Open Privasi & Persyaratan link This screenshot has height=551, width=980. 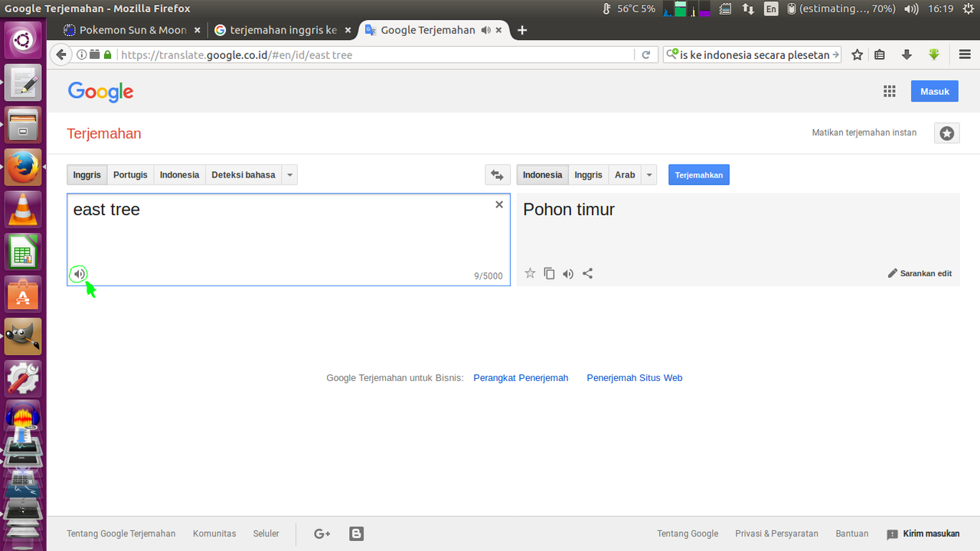(x=776, y=533)
